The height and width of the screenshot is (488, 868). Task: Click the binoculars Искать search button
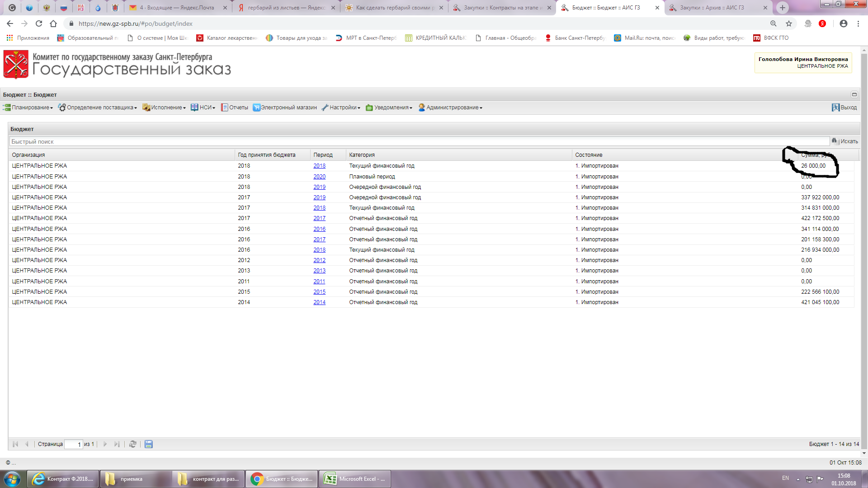[x=844, y=141]
